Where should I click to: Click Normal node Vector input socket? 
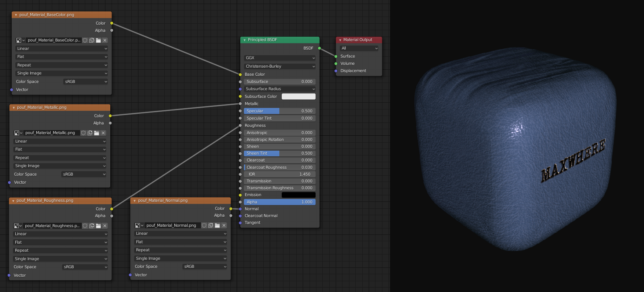(130, 275)
